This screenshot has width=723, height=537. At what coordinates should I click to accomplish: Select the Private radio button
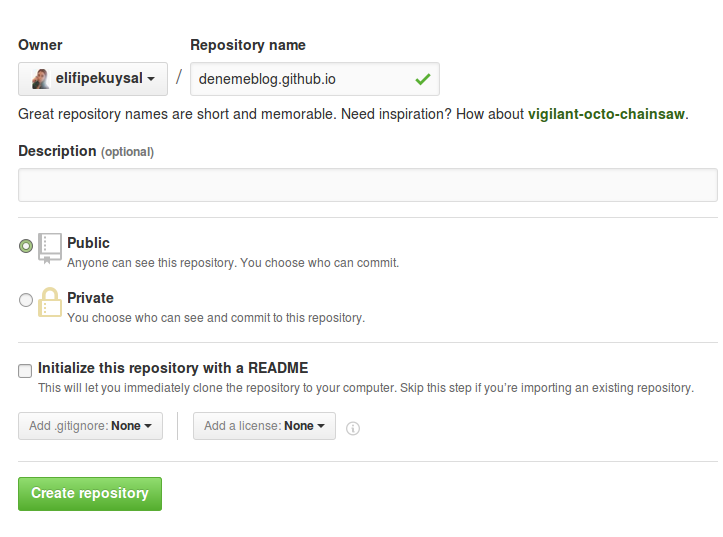(x=26, y=300)
